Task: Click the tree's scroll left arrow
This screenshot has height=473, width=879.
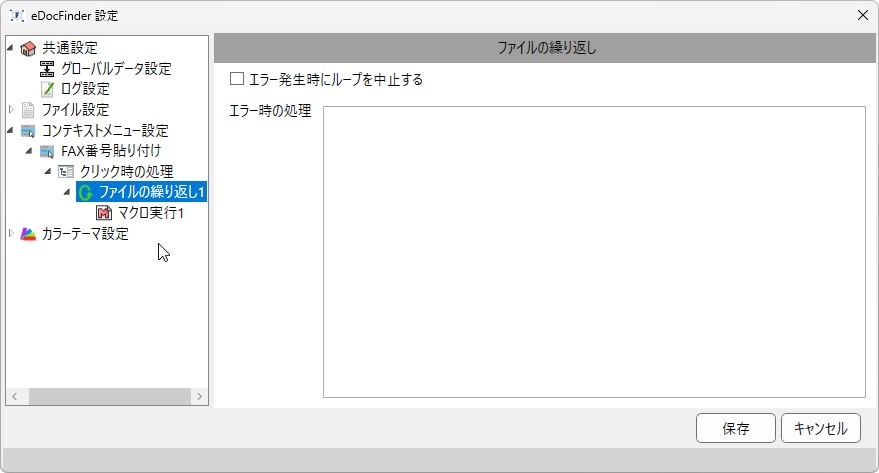Action: pyautogui.click(x=15, y=396)
